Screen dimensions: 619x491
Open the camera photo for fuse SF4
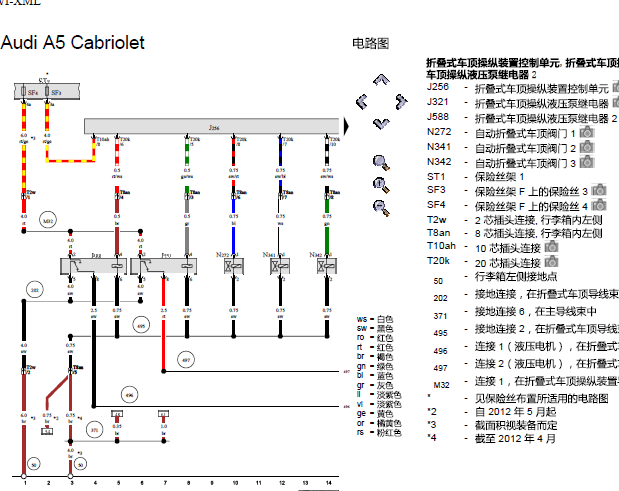pos(599,205)
